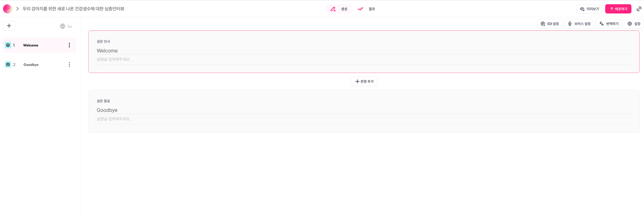Switch to the 결과 tab

click(x=366, y=9)
